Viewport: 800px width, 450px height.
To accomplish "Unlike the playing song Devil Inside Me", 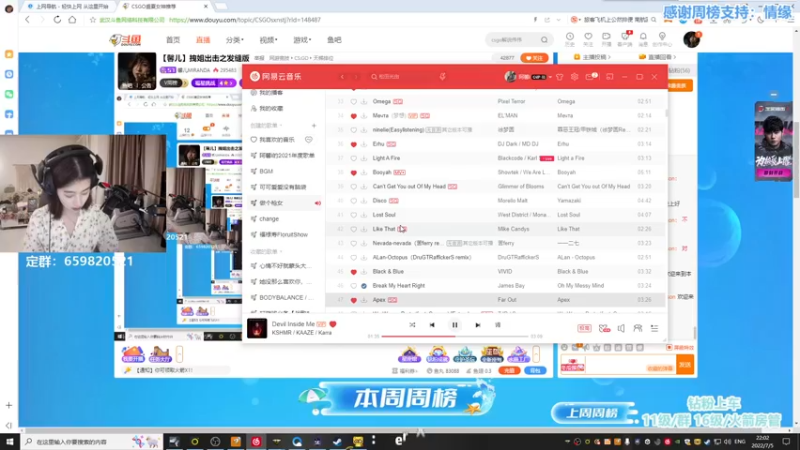I will [x=333, y=324].
